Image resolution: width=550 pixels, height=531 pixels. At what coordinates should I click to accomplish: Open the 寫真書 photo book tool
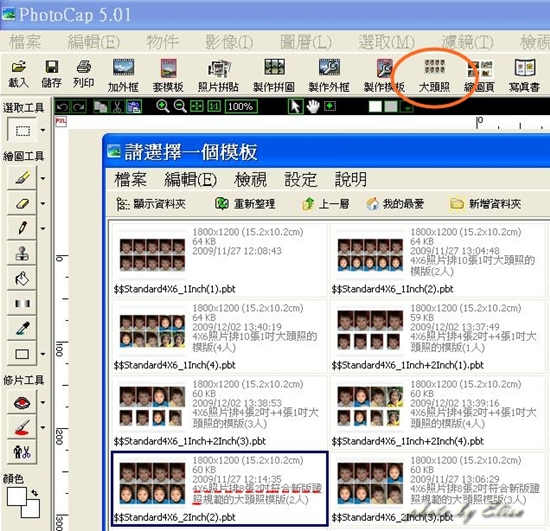pos(524,75)
